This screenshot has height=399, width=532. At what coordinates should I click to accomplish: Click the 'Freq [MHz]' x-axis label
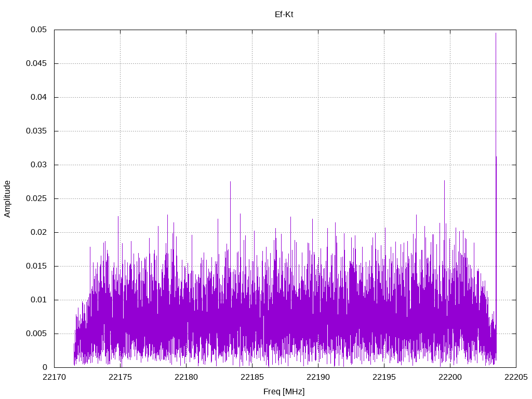point(284,392)
